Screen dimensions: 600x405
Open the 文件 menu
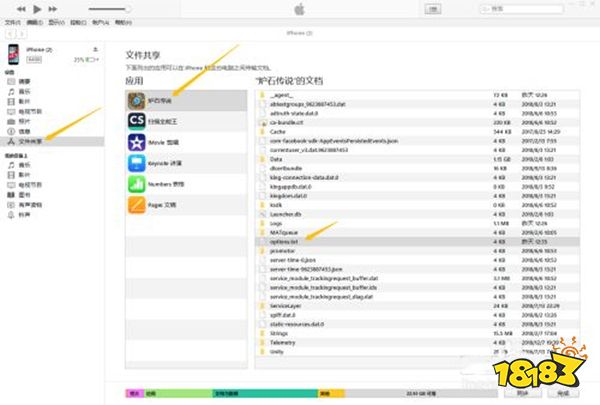13,23
